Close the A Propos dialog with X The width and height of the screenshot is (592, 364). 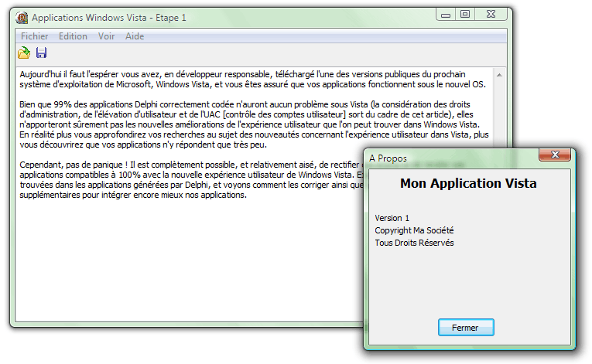pyautogui.click(x=555, y=155)
